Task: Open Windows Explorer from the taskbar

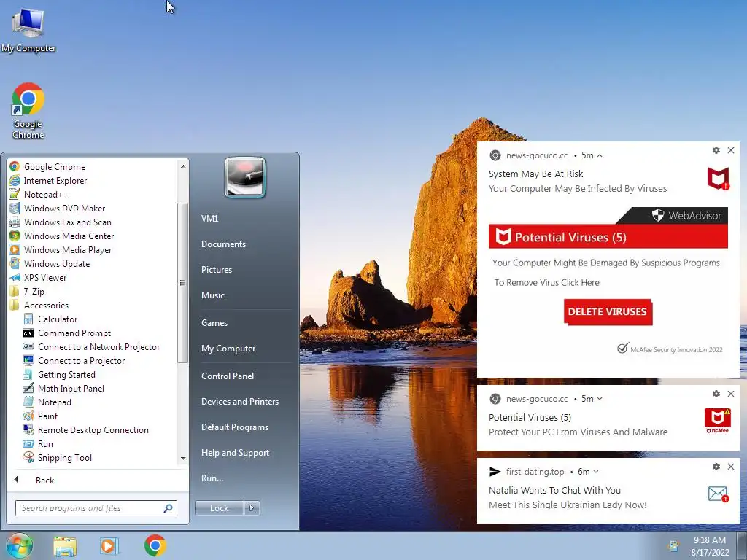Action: (x=65, y=545)
